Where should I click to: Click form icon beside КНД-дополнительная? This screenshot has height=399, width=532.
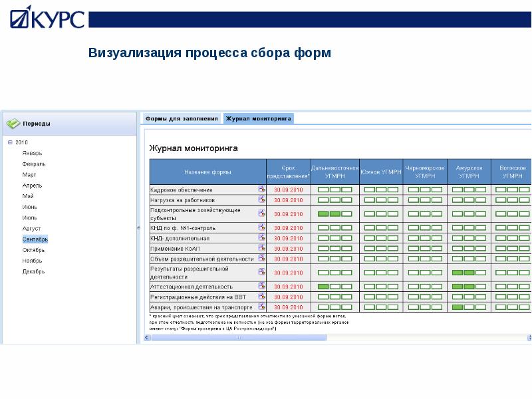tap(261, 237)
